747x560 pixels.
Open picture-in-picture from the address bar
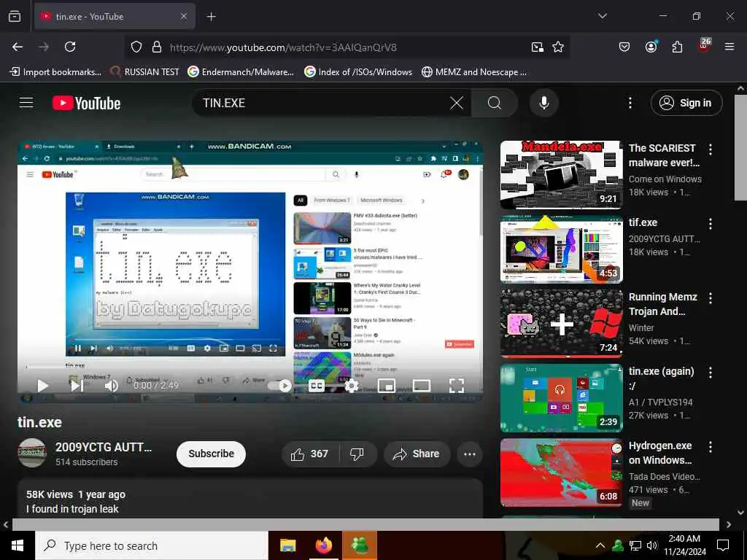pyautogui.click(x=538, y=47)
